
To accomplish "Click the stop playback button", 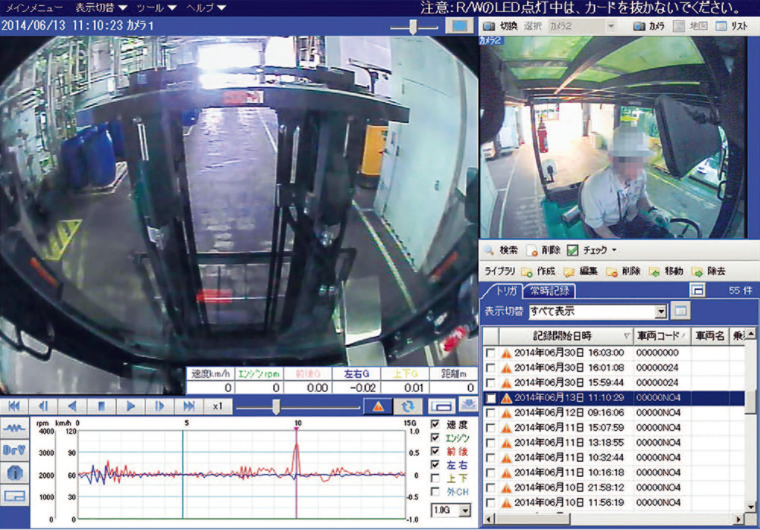I will coord(100,406).
